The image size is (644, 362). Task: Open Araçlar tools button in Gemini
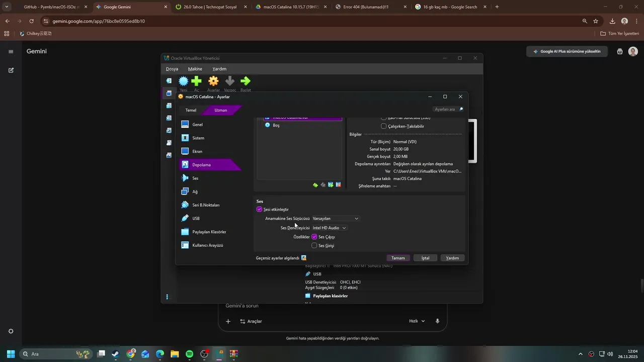pos(251,321)
